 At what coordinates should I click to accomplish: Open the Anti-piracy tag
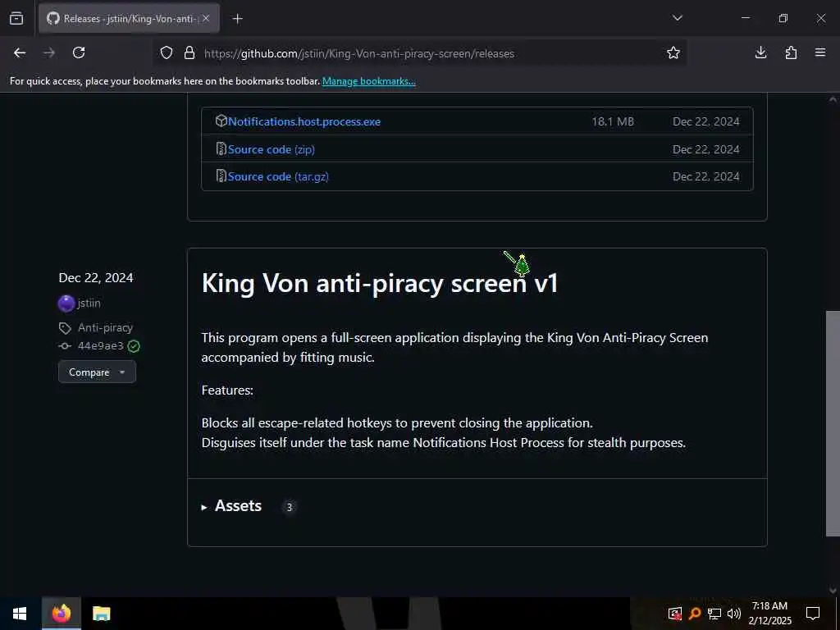coord(105,327)
